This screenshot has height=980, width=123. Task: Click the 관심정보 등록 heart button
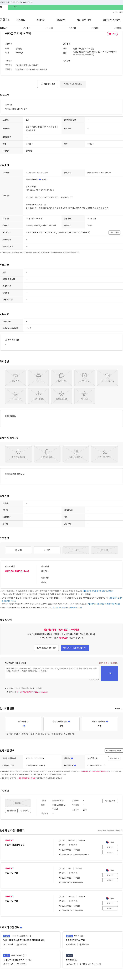click(48, 84)
